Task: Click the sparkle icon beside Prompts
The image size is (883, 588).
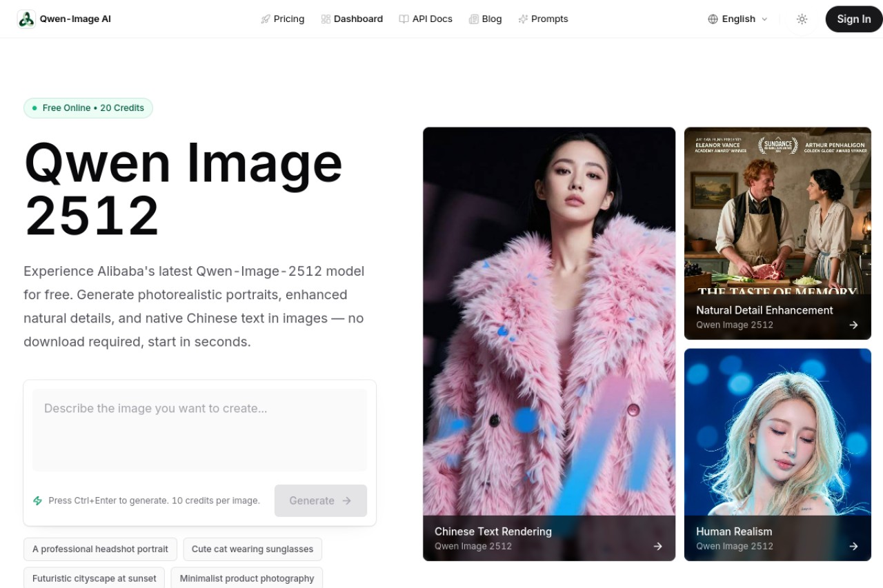Action: pyautogui.click(x=523, y=19)
